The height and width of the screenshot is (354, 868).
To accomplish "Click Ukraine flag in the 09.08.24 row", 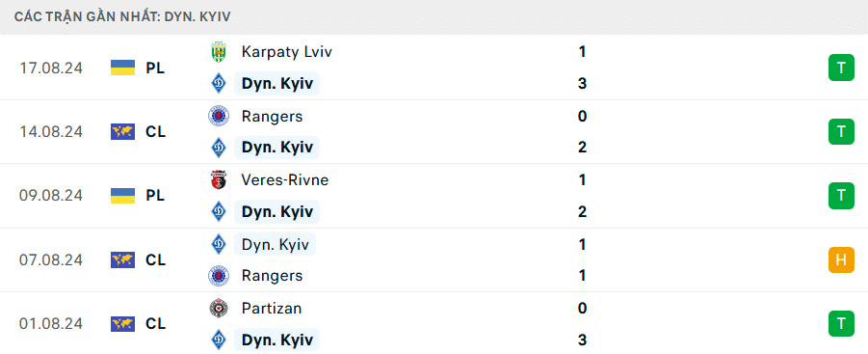I will [x=123, y=196].
